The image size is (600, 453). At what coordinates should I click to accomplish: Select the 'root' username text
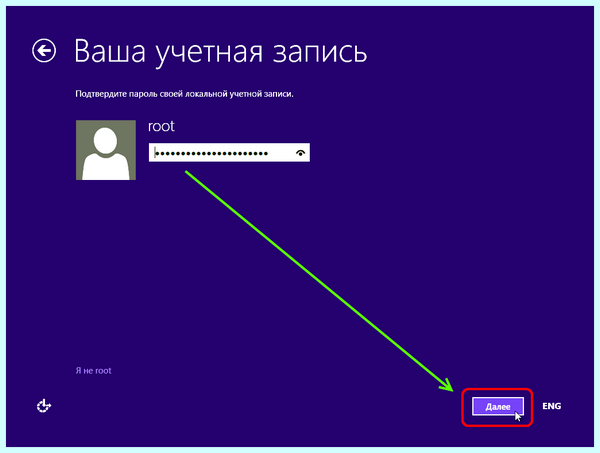(161, 126)
